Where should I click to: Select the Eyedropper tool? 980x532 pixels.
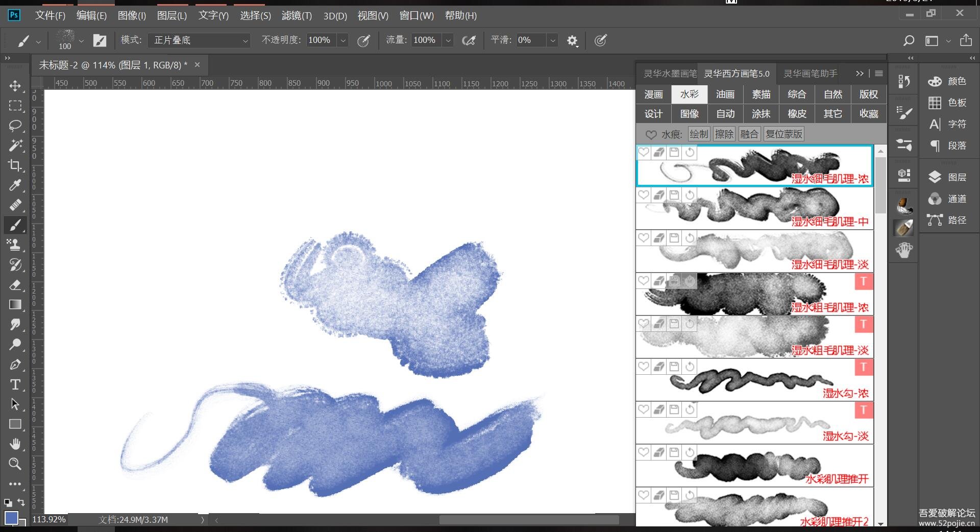pyautogui.click(x=15, y=185)
